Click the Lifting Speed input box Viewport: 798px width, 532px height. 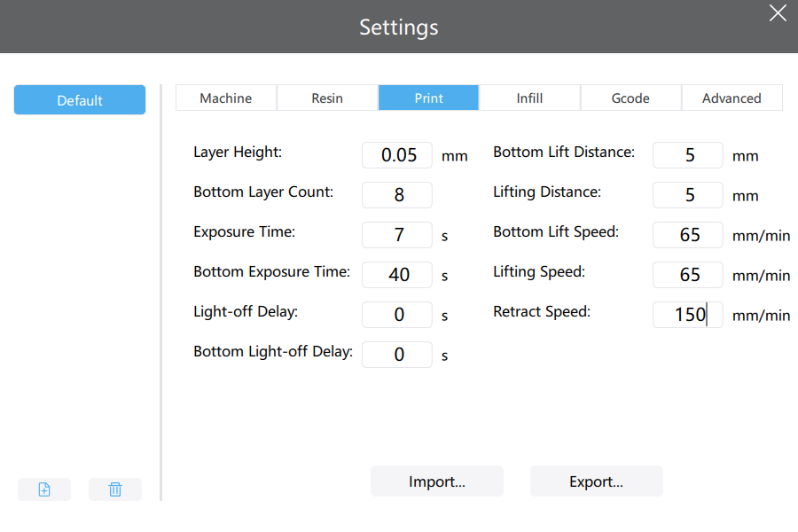coord(687,275)
